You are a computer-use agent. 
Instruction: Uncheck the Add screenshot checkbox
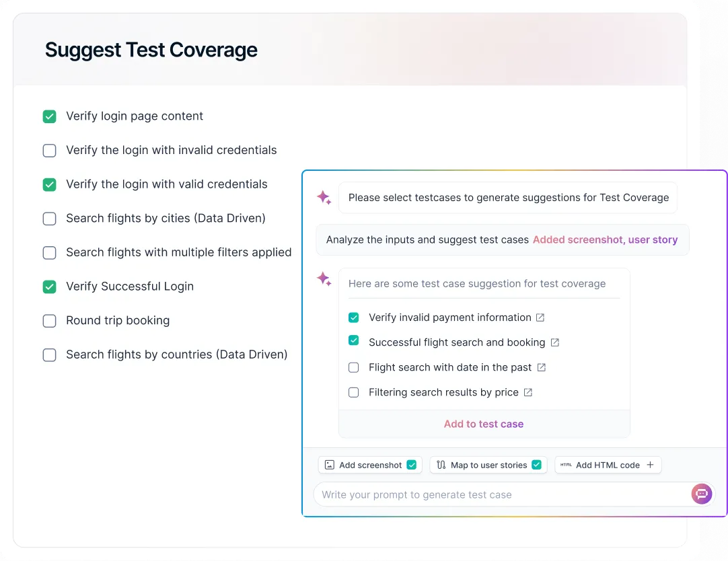pos(412,465)
